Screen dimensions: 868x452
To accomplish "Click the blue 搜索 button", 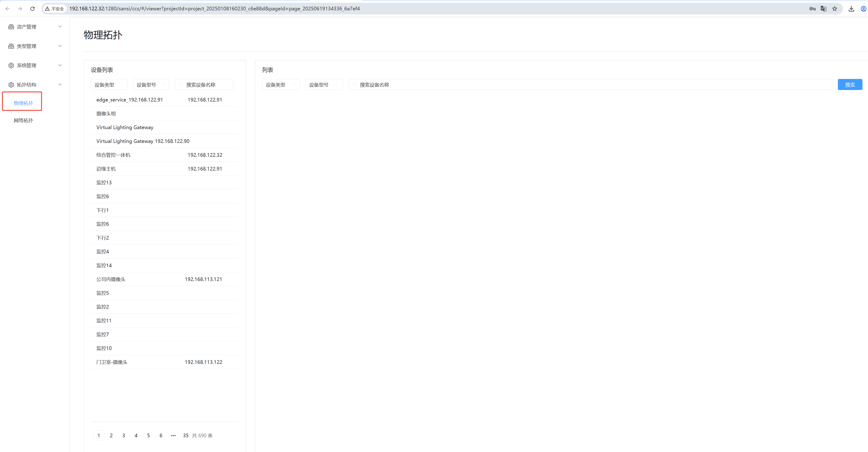I will click(x=850, y=85).
